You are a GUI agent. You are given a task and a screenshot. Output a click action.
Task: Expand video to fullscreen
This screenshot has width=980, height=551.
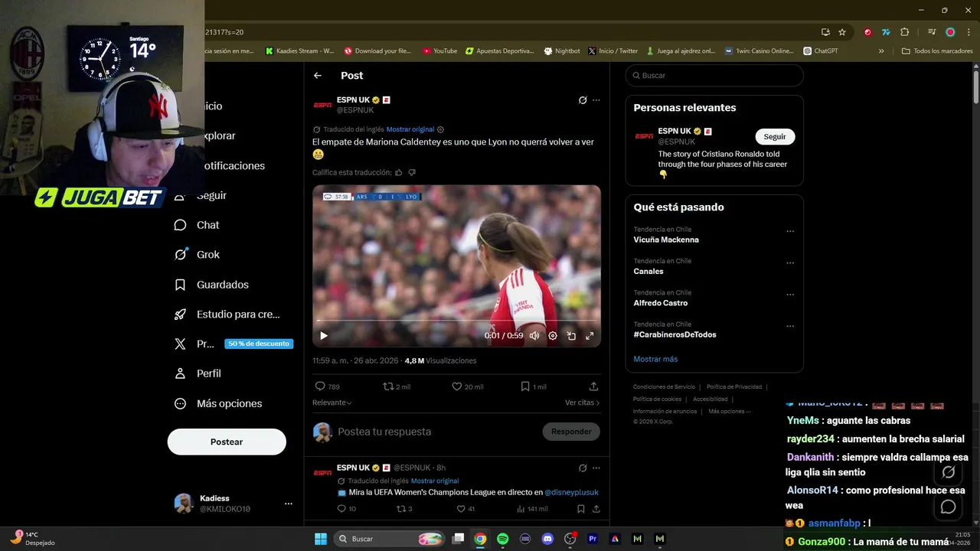pyautogui.click(x=590, y=335)
